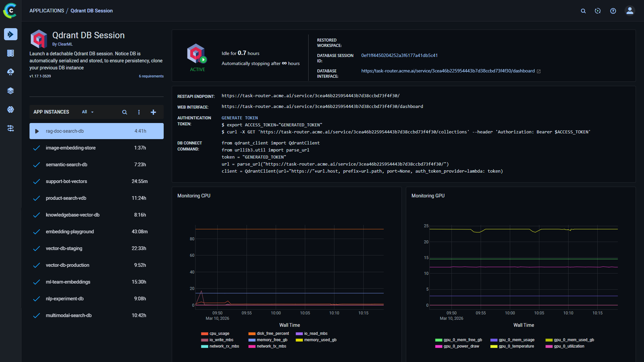Select the image-embedding-store instance
The image size is (644, 362).
tap(97, 148)
